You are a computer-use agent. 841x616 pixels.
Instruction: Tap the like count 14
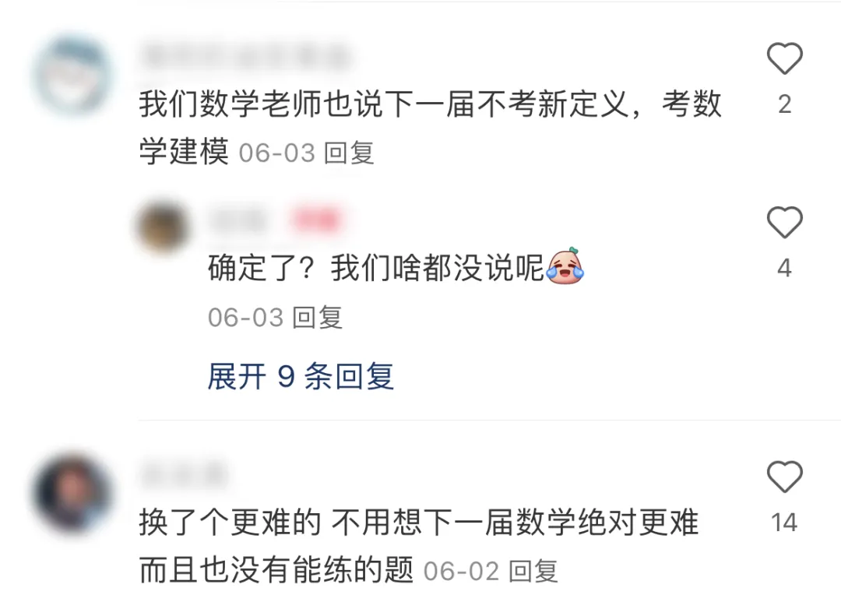click(784, 523)
